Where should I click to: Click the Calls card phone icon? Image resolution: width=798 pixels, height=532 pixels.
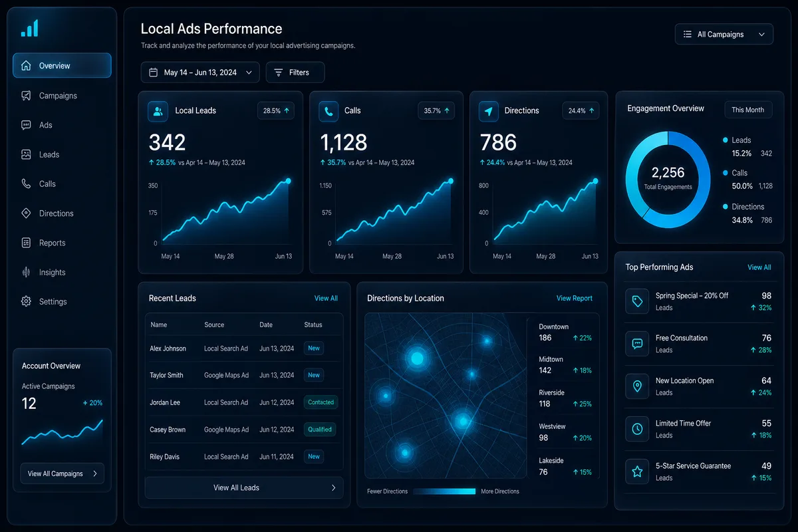(329, 111)
